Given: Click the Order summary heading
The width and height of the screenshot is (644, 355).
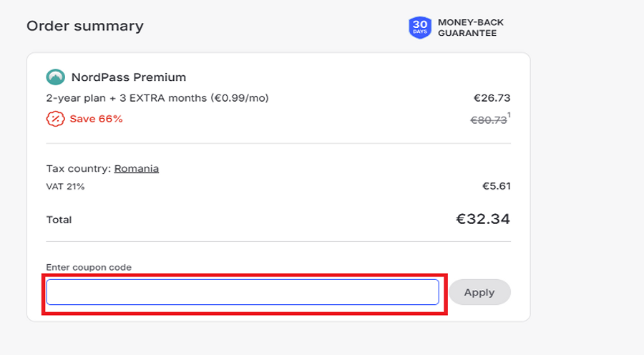Looking at the screenshot, I should click(x=85, y=26).
